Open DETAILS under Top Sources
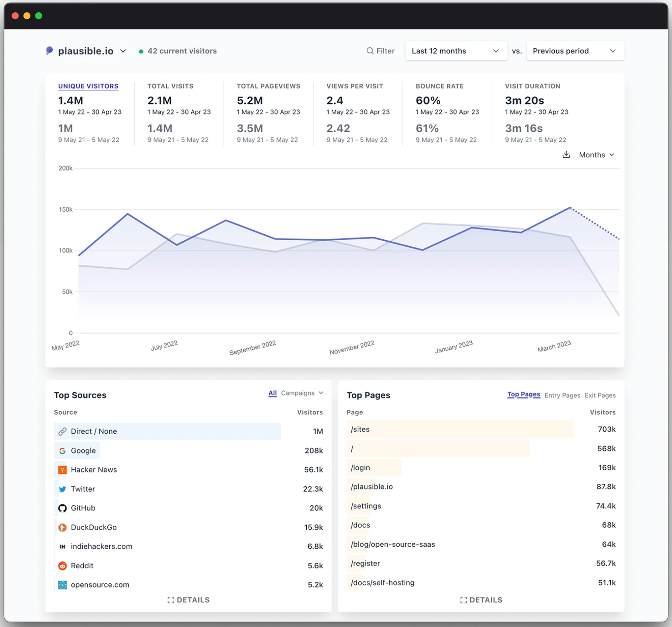 click(188, 600)
